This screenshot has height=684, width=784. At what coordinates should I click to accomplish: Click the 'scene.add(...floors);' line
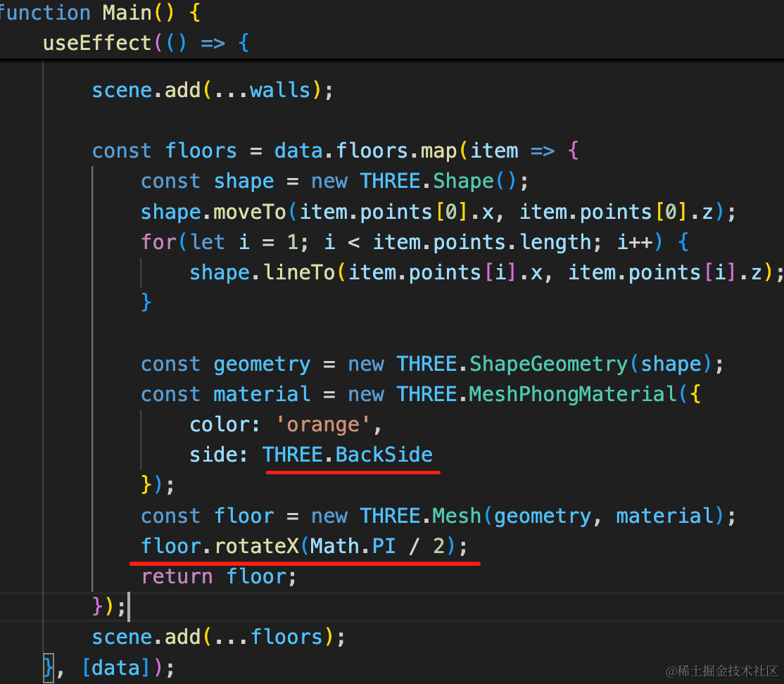[x=218, y=637]
